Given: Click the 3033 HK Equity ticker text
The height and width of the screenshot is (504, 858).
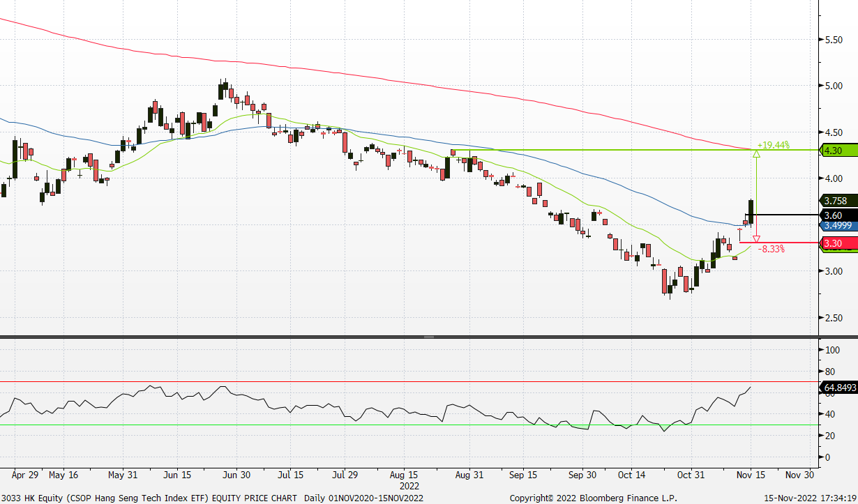Looking at the screenshot, I should 33,498.
